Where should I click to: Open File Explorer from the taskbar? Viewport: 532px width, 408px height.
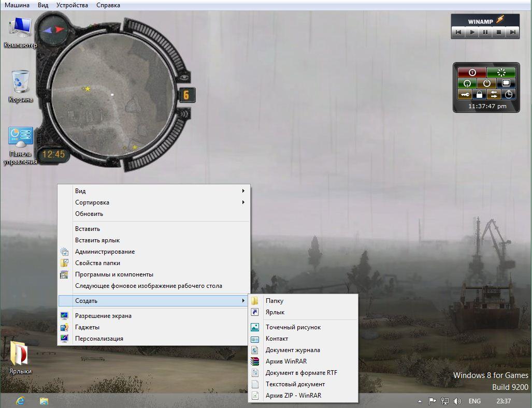[44, 401]
